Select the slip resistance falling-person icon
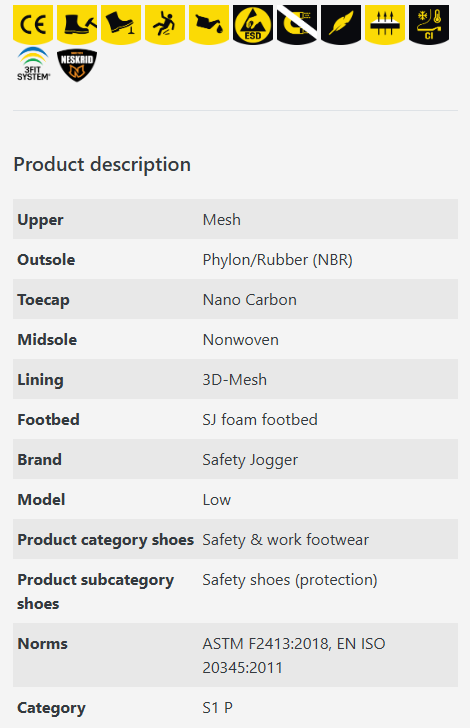The image size is (470, 728). [165, 25]
